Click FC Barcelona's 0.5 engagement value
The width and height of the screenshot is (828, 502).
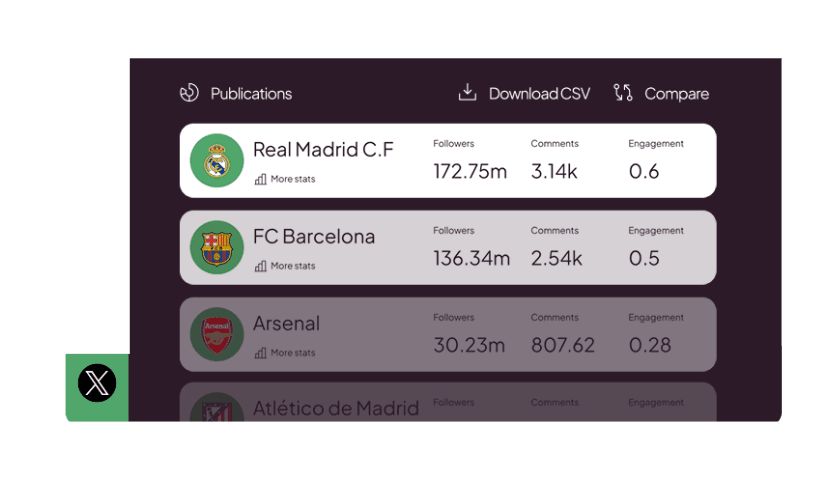[x=644, y=258]
